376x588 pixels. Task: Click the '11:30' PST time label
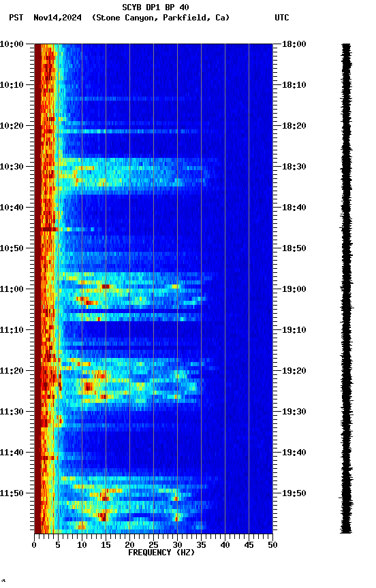12,412
